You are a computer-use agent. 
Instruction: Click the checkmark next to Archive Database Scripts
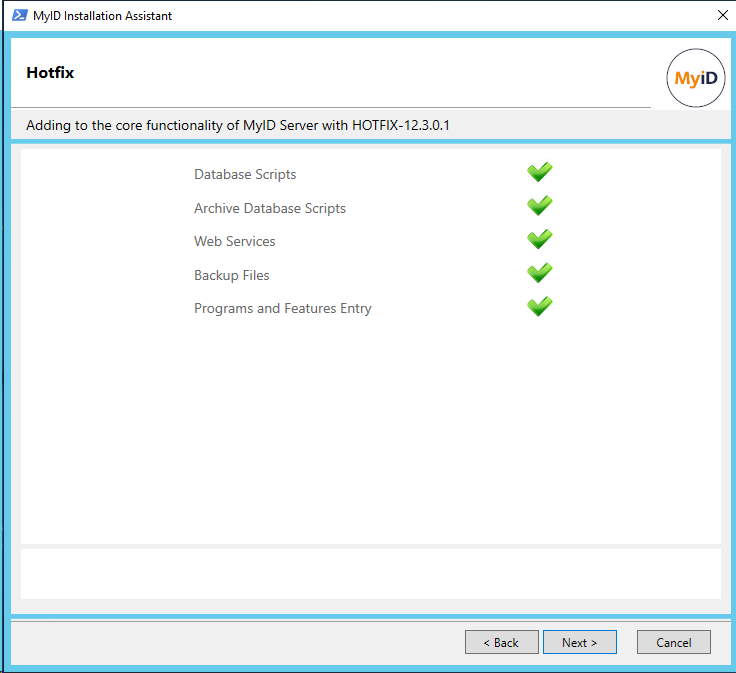click(x=540, y=206)
